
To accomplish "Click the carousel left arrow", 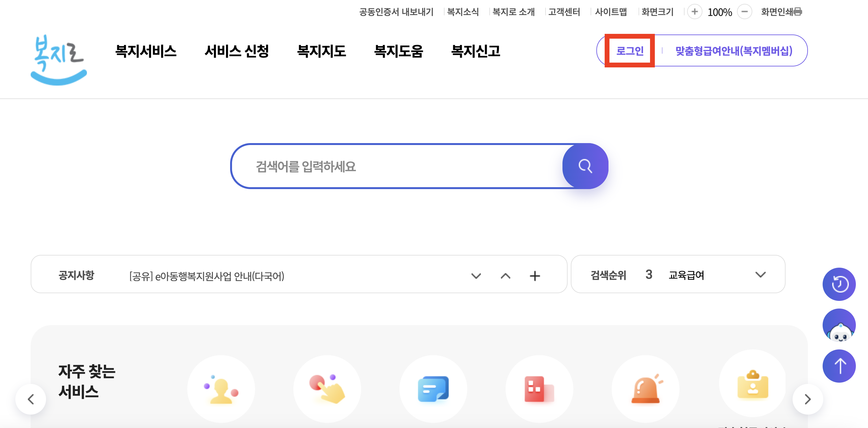I will click(x=31, y=399).
